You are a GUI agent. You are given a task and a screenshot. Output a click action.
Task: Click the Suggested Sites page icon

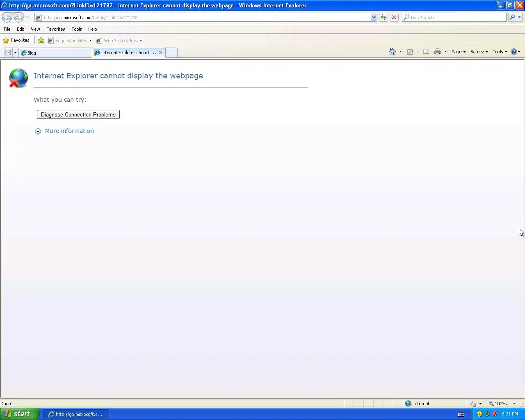[50, 41]
